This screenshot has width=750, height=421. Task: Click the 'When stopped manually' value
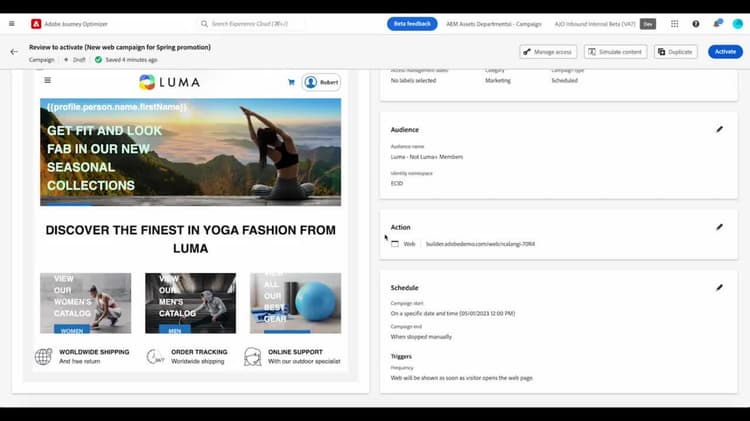[421, 337]
